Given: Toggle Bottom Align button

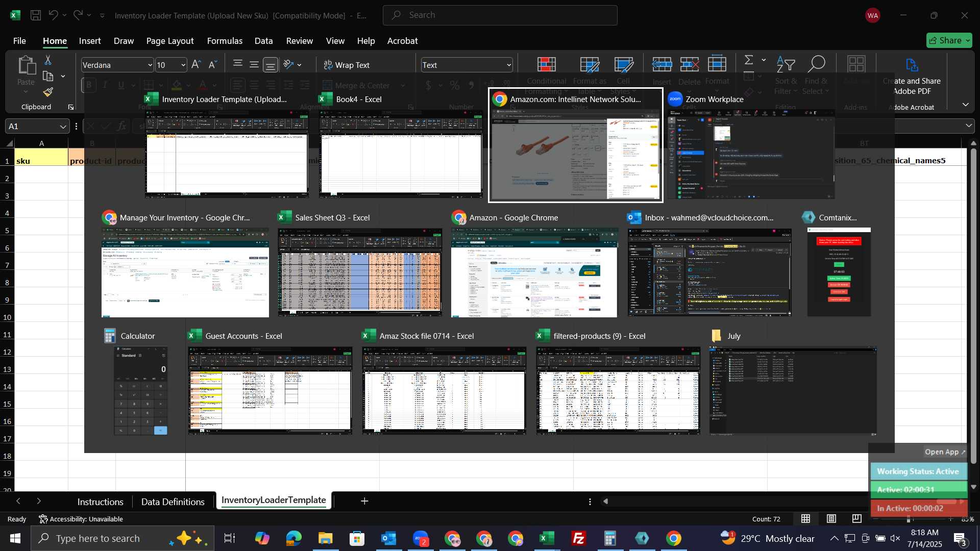Looking at the screenshot, I should 271,65.
